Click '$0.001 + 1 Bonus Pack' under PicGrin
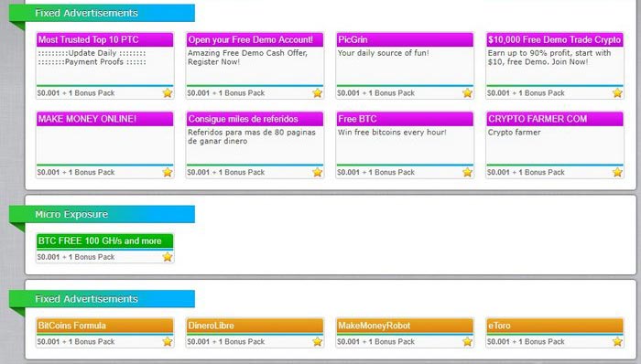The width and height of the screenshot is (641, 364). click(375, 93)
